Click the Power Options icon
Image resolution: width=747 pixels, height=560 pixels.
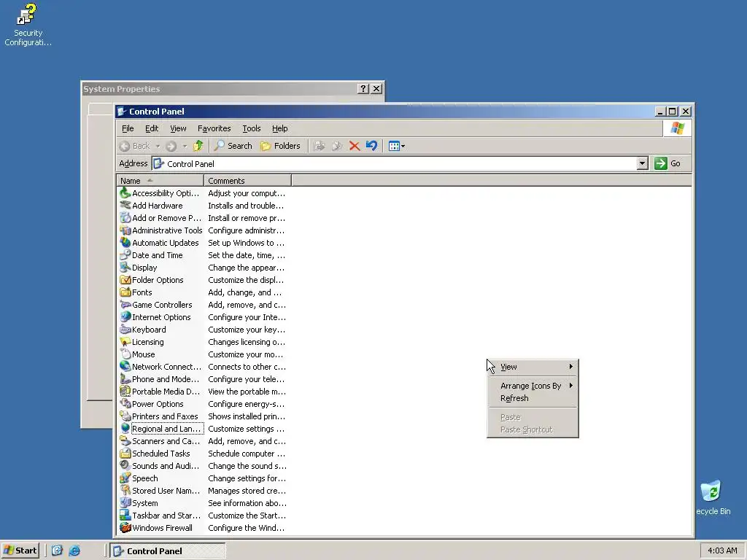(125, 403)
